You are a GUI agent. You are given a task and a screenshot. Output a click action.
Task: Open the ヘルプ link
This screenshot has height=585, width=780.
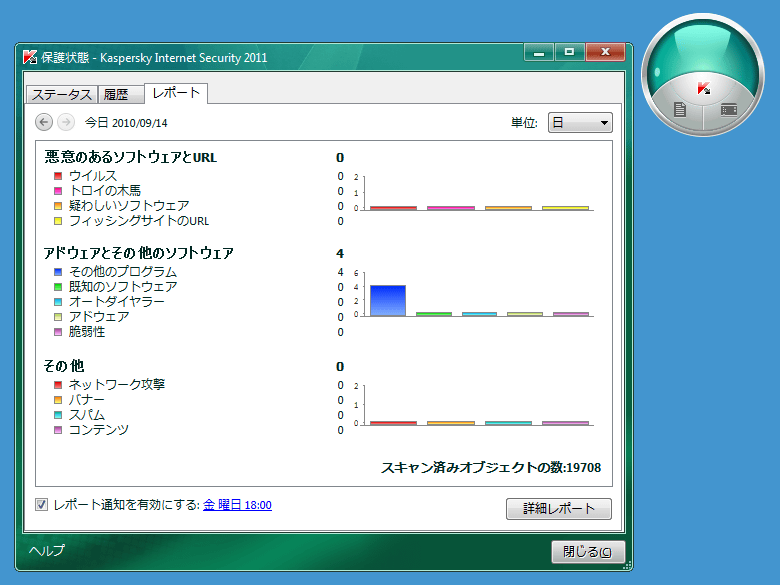coord(47,550)
